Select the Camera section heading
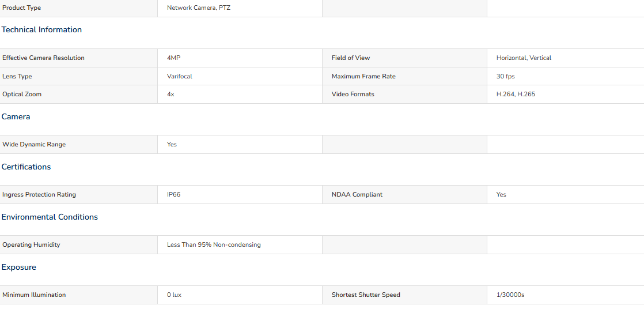Viewport: 644px width, 309px height. (x=16, y=116)
